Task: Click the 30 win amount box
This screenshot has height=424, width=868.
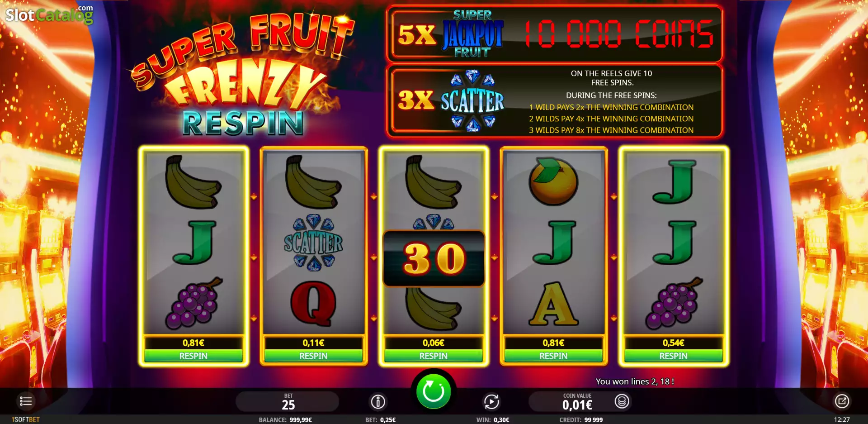Action: tap(434, 258)
